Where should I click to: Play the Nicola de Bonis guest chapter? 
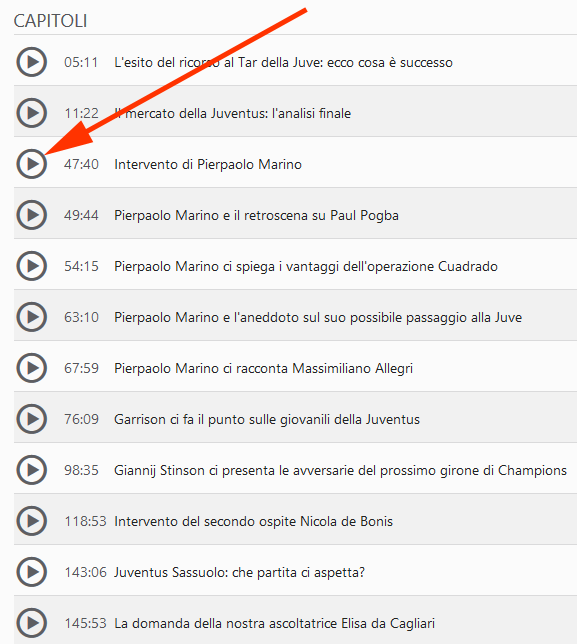coord(31,521)
